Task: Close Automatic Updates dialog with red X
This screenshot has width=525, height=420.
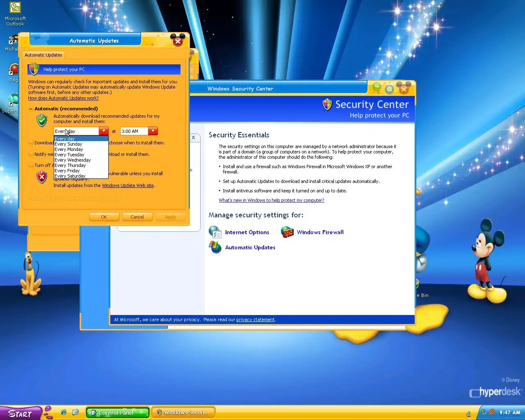Action: 178,41
